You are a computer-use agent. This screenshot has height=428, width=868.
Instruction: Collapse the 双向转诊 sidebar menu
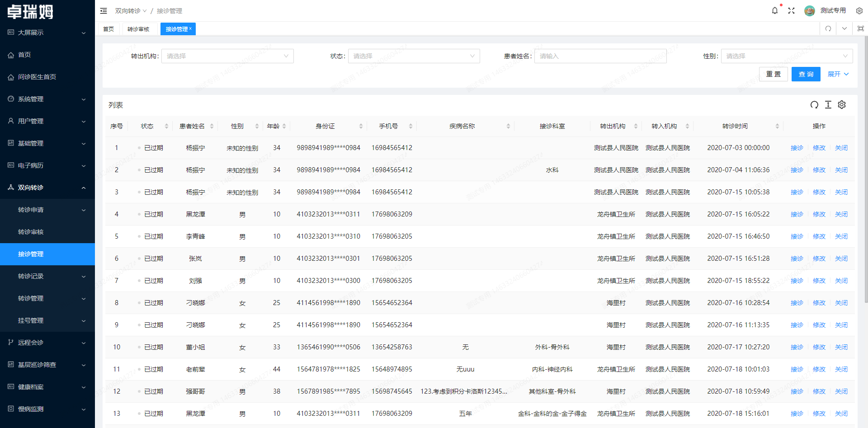coord(47,188)
